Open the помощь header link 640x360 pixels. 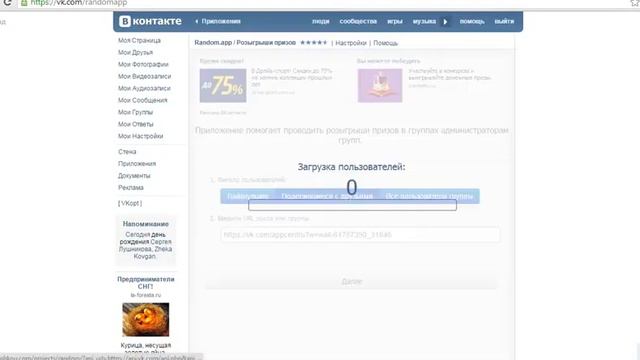[x=472, y=21]
